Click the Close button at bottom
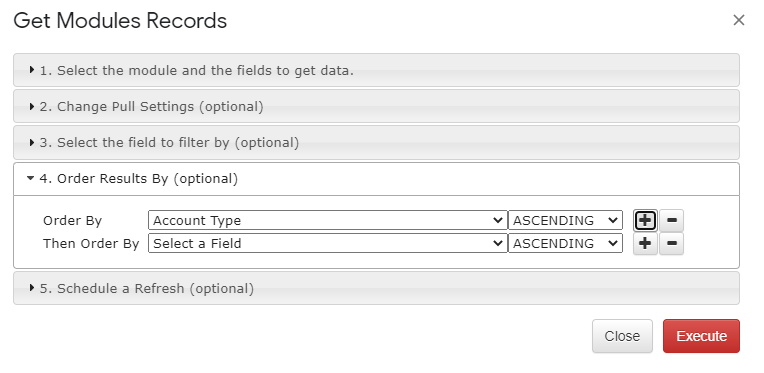764x373 pixels. coord(622,336)
